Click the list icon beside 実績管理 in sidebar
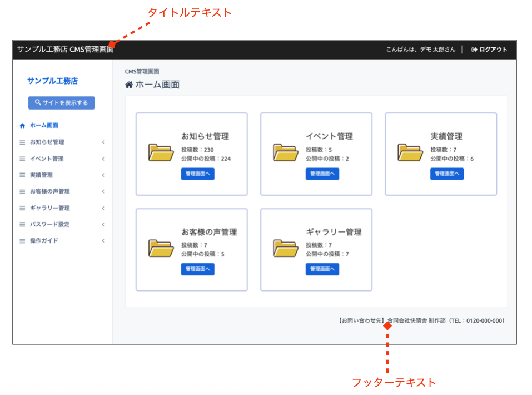The width and height of the screenshot is (532, 395). [22, 175]
